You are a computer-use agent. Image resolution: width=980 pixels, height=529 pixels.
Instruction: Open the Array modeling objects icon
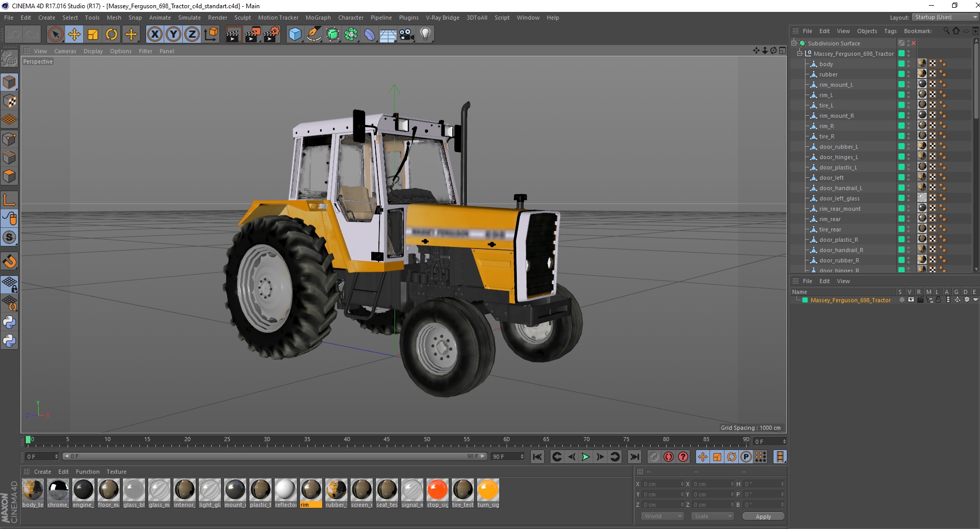point(351,35)
